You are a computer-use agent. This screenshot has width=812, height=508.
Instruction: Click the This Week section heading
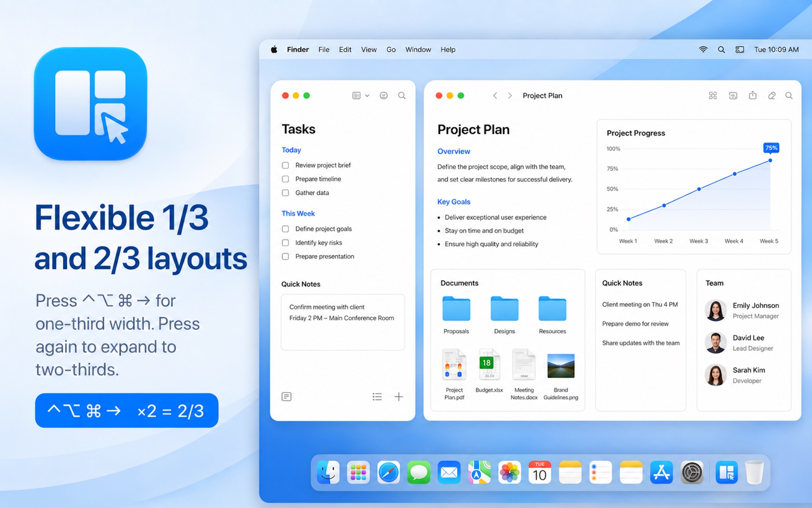(x=298, y=214)
